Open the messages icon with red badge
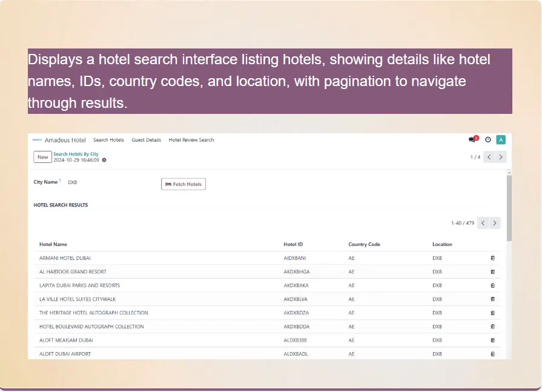The width and height of the screenshot is (542, 392). tap(472, 139)
